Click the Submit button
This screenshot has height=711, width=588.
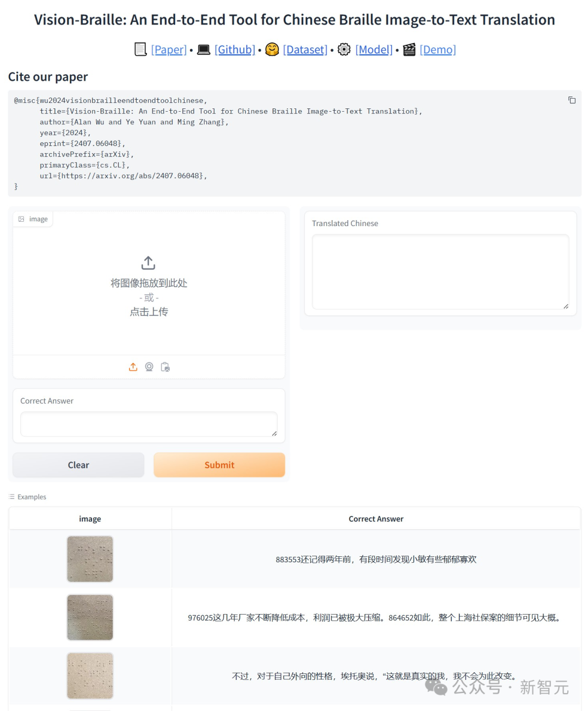pyautogui.click(x=219, y=465)
